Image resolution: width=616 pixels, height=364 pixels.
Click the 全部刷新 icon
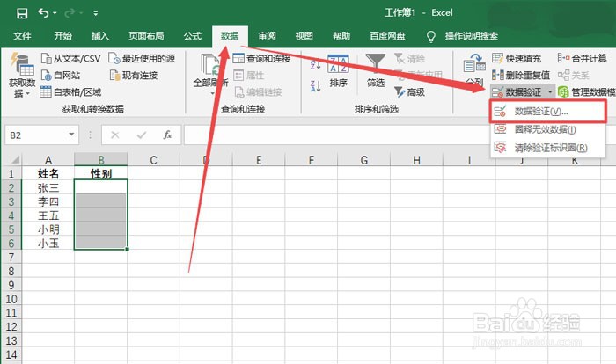(x=210, y=64)
